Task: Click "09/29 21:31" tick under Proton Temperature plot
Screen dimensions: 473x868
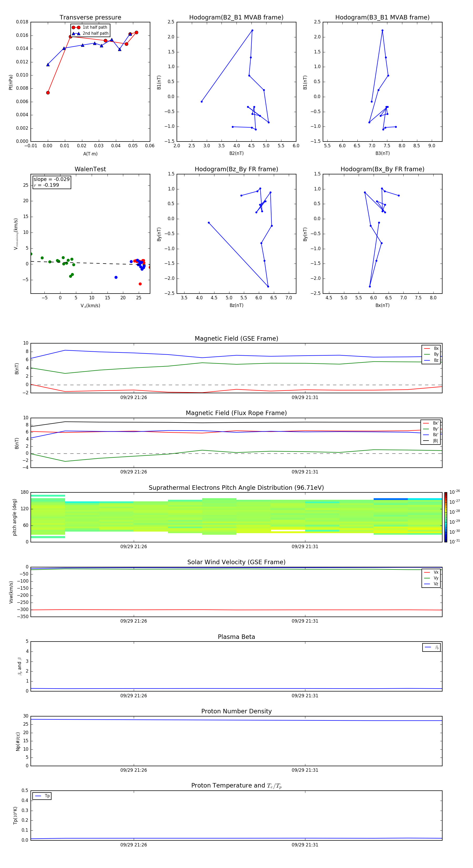Action: tap(305, 845)
